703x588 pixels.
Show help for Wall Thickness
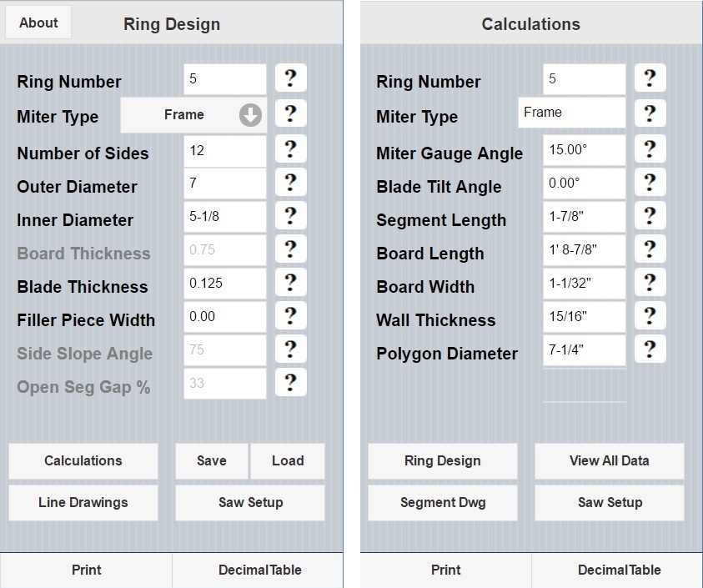point(650,316)
